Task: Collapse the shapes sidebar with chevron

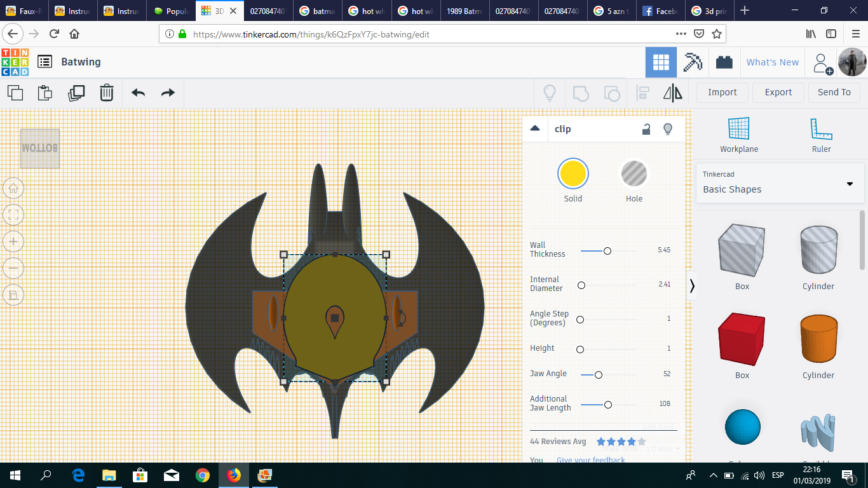Action: coord(692,286)
